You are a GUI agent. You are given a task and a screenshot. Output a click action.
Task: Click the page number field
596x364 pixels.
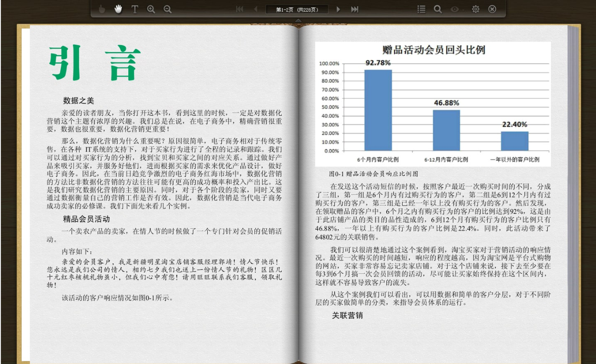click(x=297, y=9)
